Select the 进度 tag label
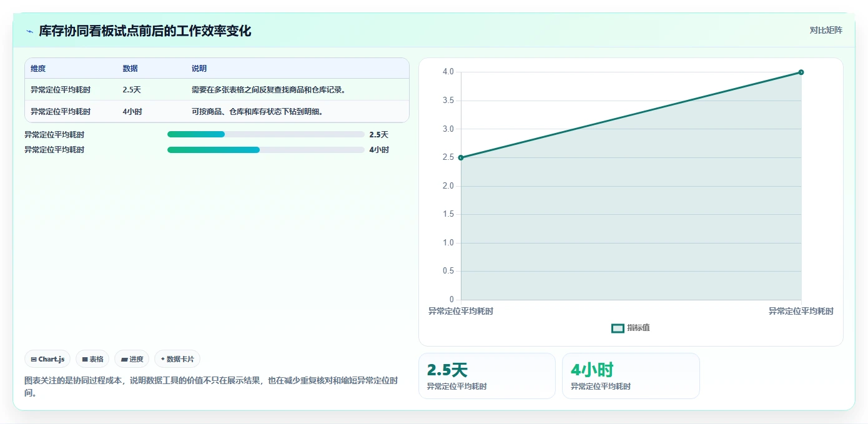This screenshot has height=424, width=868. (x=136, y=360)
